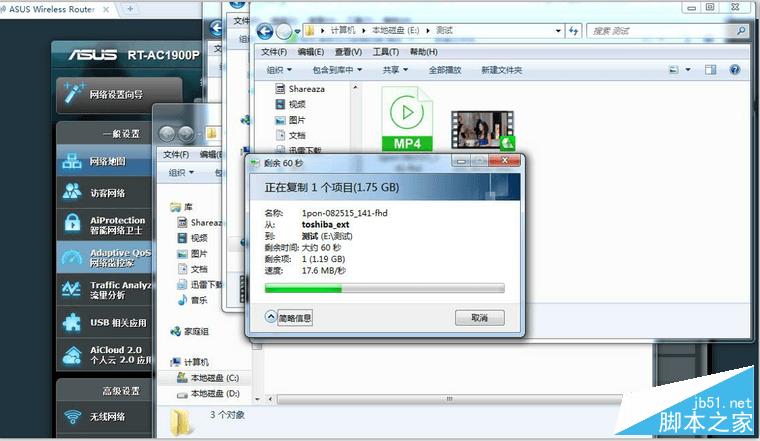Open the 帮助(H) menu

424,52
